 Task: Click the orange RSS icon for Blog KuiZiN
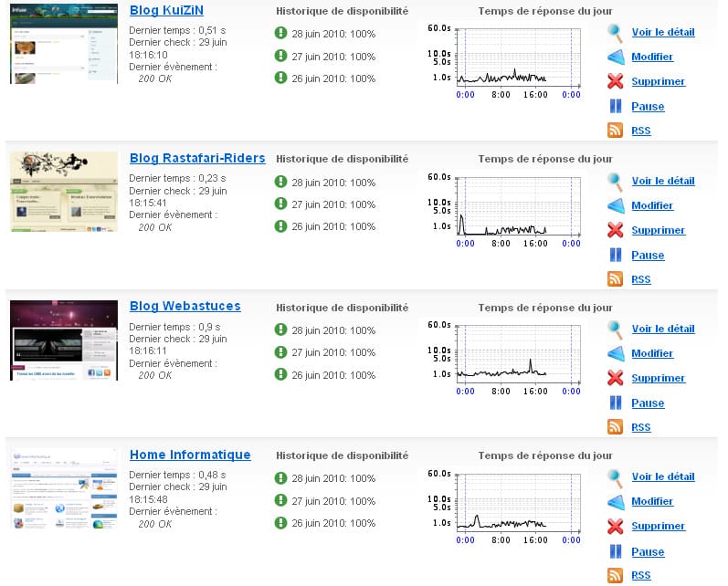(616, 131)
